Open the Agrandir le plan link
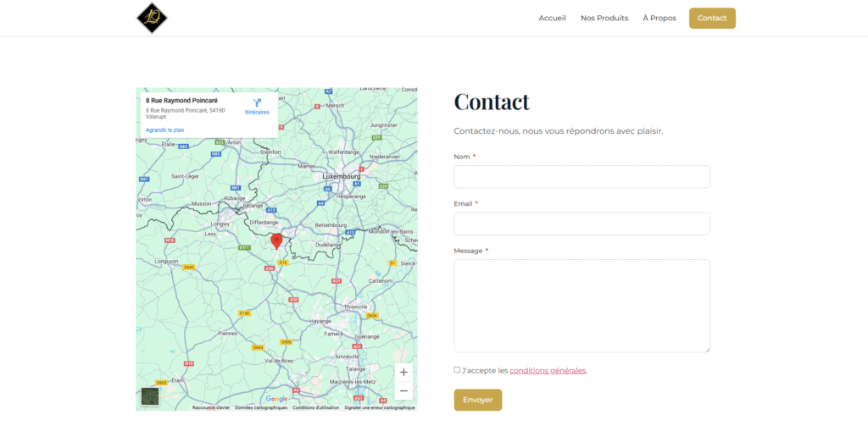 [165, 130]
